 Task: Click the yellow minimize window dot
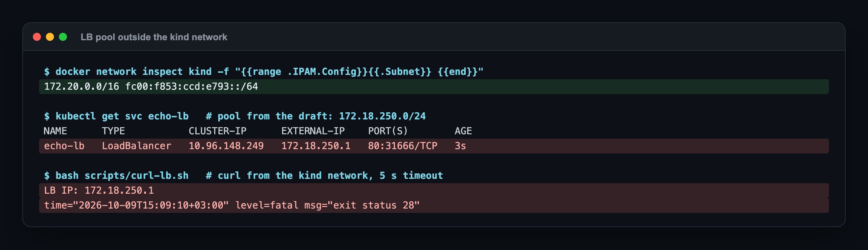tap(50, 37)
